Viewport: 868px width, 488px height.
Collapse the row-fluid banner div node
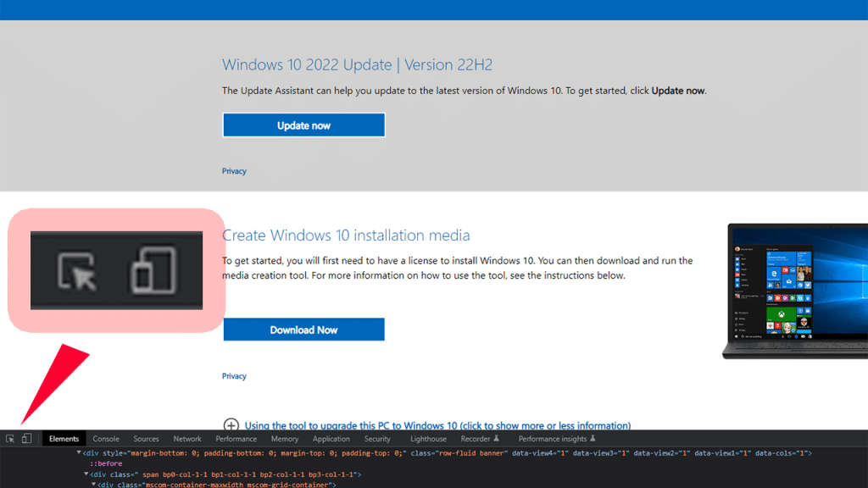click(x=79, y=452)
